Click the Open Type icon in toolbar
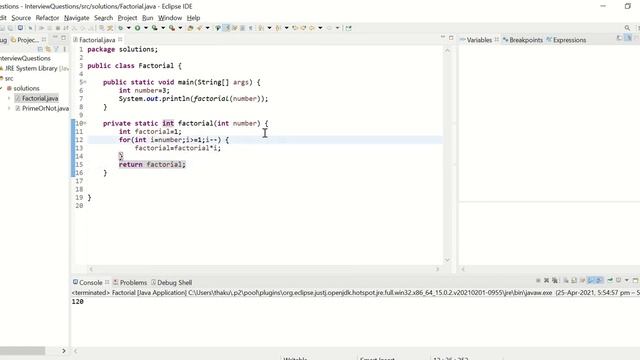This screenshot has height=360, width=640. (x=190, y=28)
